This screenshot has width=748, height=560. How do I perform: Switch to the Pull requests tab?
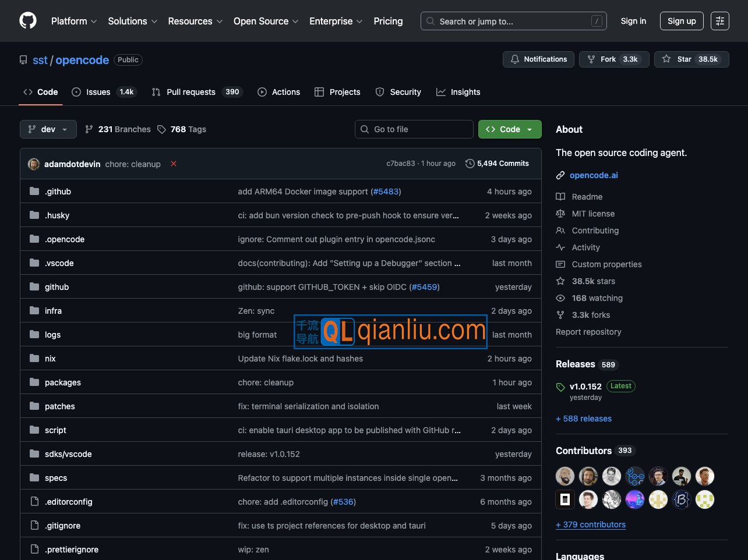click(190, 92)
